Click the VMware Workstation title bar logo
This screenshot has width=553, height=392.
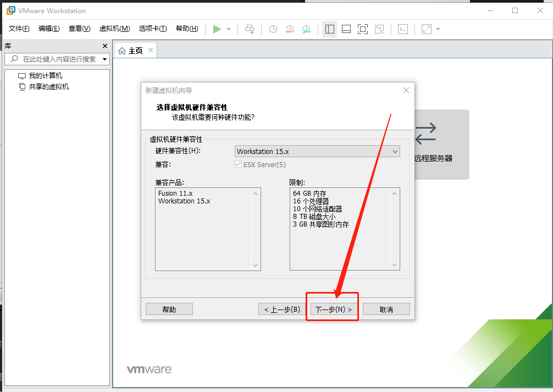[x=11, y=10]
